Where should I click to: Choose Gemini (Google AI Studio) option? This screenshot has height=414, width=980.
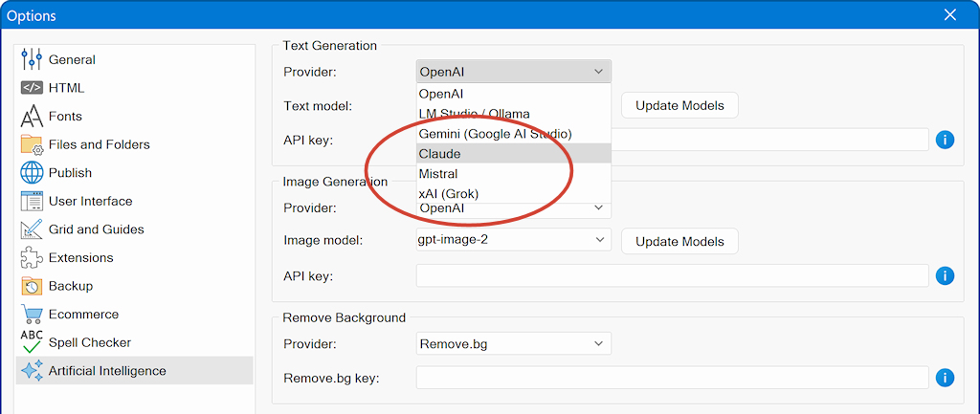click(x=514, y=134)
